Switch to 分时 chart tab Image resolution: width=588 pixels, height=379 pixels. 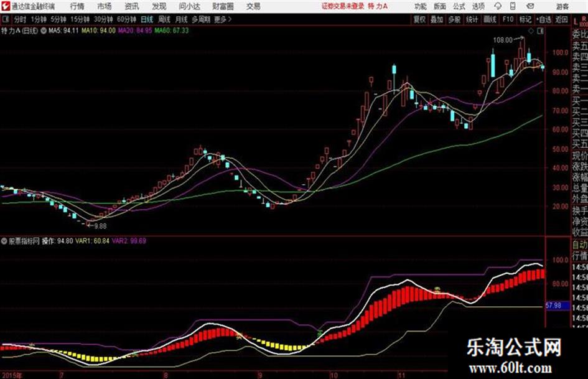tap(21, 19)
